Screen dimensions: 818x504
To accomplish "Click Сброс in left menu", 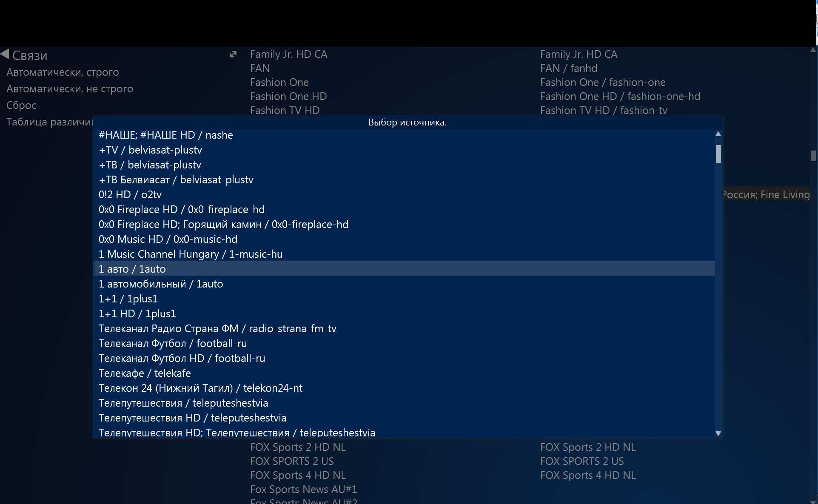I will pyautogui.click(x=21, y=105).
